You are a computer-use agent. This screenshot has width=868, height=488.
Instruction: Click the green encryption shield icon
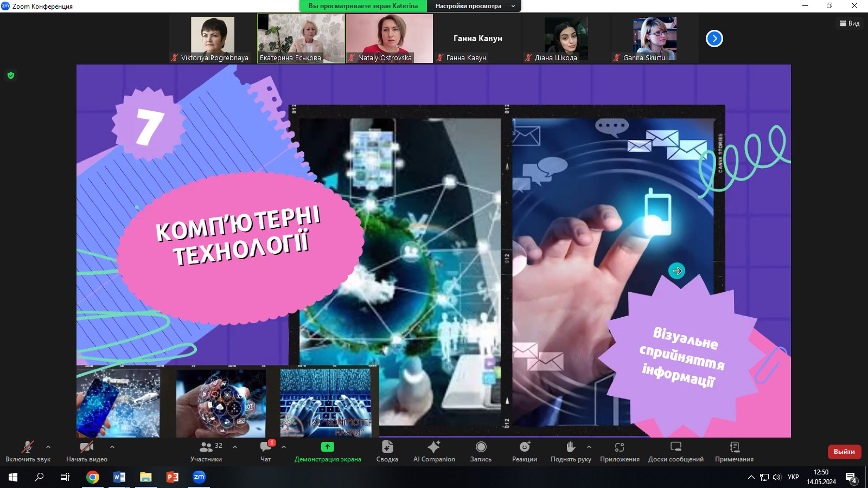coord(11,75)
